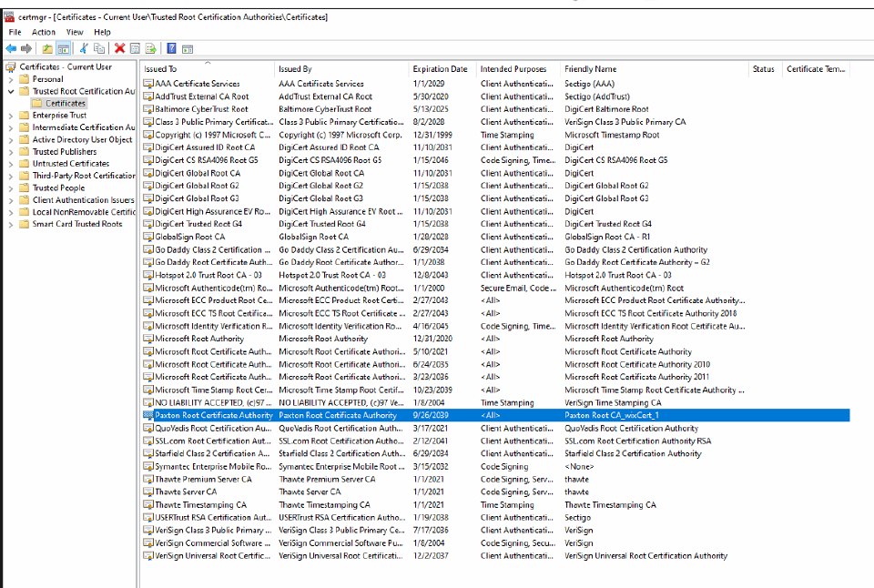Viewport: 874px width, 588px height.
Task: Expand the Third-Party Root Certification node
Action: tap(11, 176)
